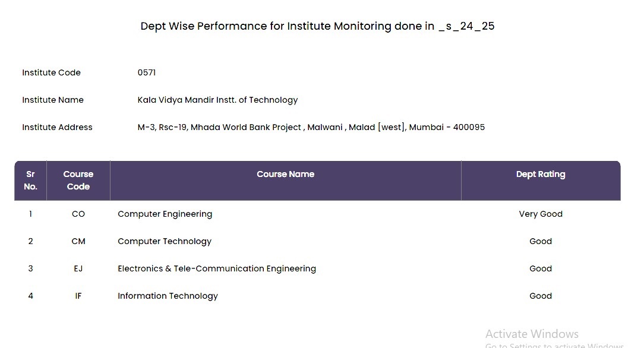Click the CM course code cell
644x348 pixels.
78,241
